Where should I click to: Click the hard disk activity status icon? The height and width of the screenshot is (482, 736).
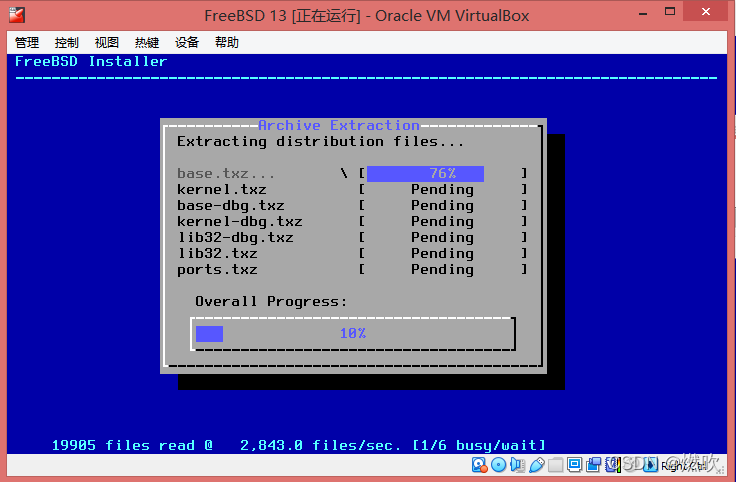479,465
